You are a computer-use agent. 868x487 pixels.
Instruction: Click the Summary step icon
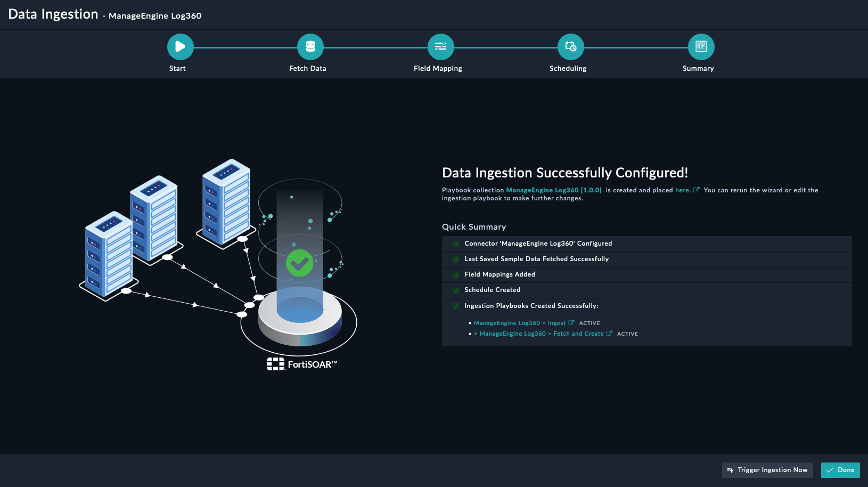coord(701,47)
